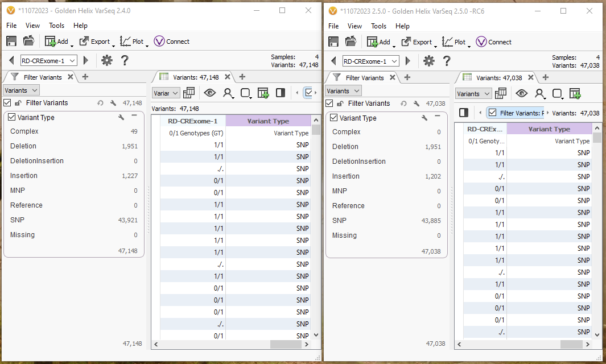Go to next sample in VarSeq 2.4.0
606x364 pixels.
[86, 60]
